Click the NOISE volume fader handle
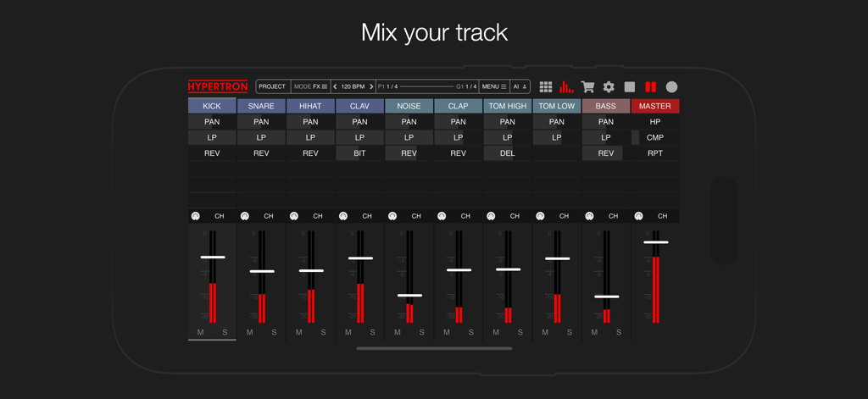The width and height of the screenshot is (868, 399). 409,295
